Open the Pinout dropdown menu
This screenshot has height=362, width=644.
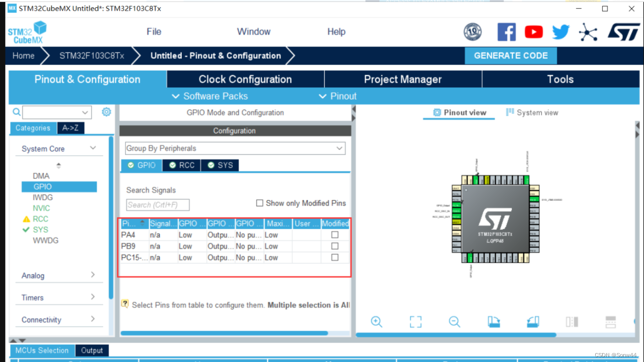[x=338, y=96]
